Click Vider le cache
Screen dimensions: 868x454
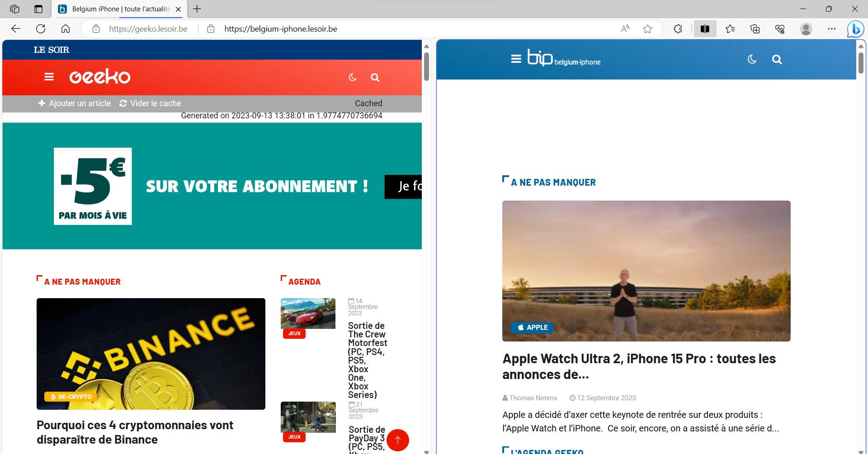click(150, 103)
